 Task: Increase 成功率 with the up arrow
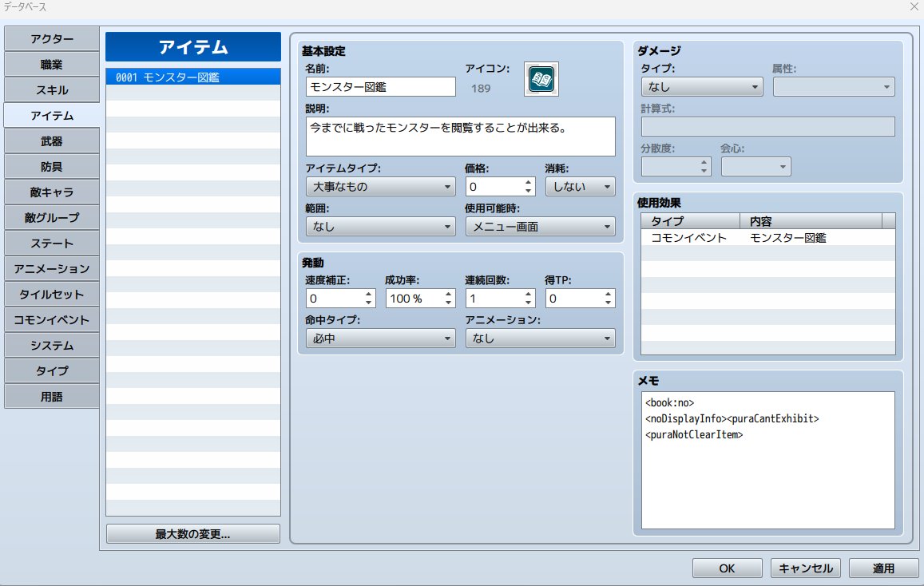click(449, 294)
